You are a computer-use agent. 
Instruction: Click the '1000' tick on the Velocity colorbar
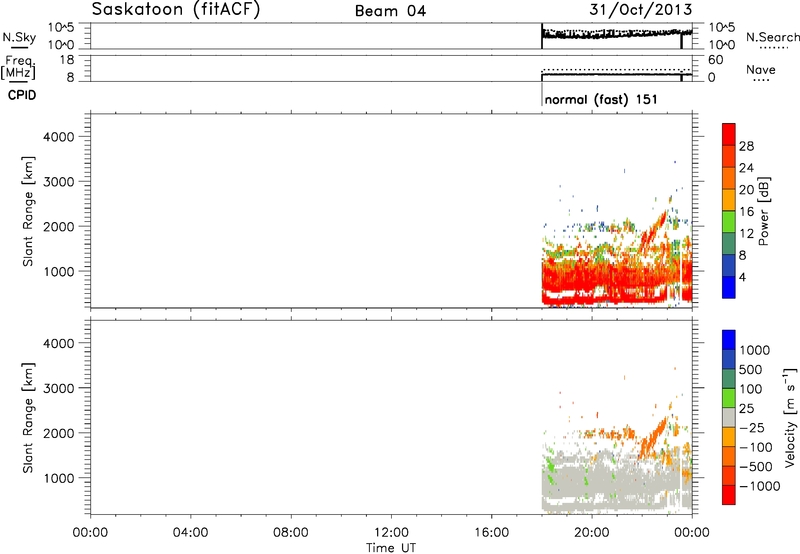tap(755, 350)
